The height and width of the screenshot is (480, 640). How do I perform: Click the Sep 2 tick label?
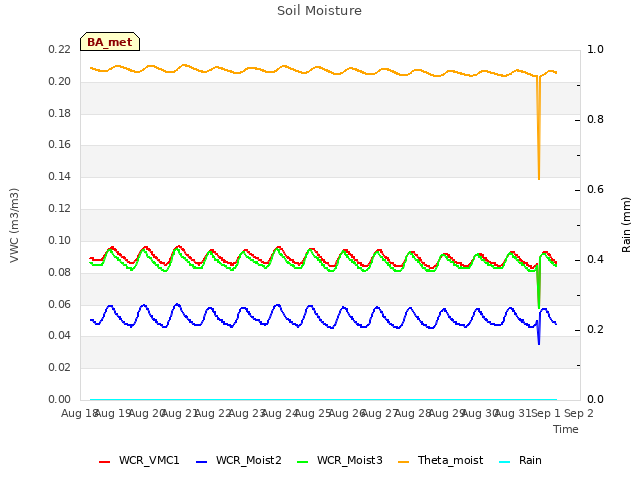pos(579,413)
